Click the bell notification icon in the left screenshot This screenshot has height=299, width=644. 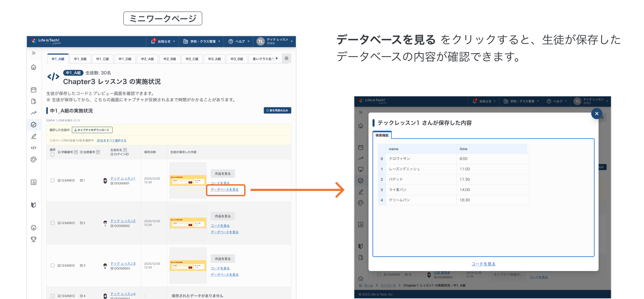153,41
